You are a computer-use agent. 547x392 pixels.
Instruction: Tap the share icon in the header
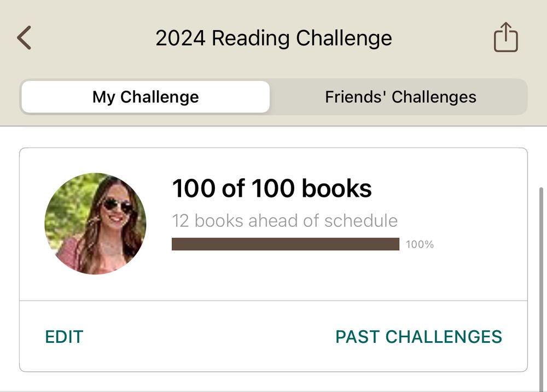pos(505,38)
